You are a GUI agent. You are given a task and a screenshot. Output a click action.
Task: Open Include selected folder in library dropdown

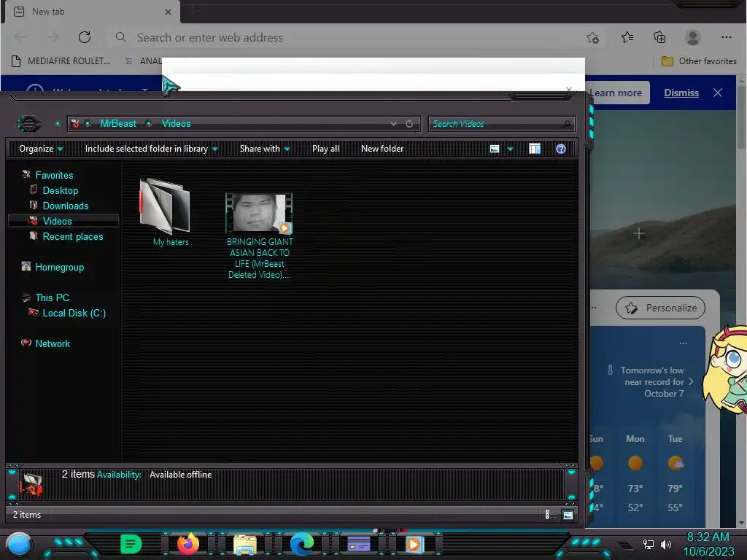[x=152, y=149]
